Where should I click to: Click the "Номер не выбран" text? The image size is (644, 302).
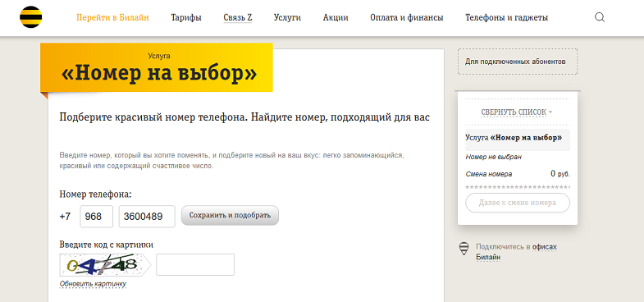[493, 157]
